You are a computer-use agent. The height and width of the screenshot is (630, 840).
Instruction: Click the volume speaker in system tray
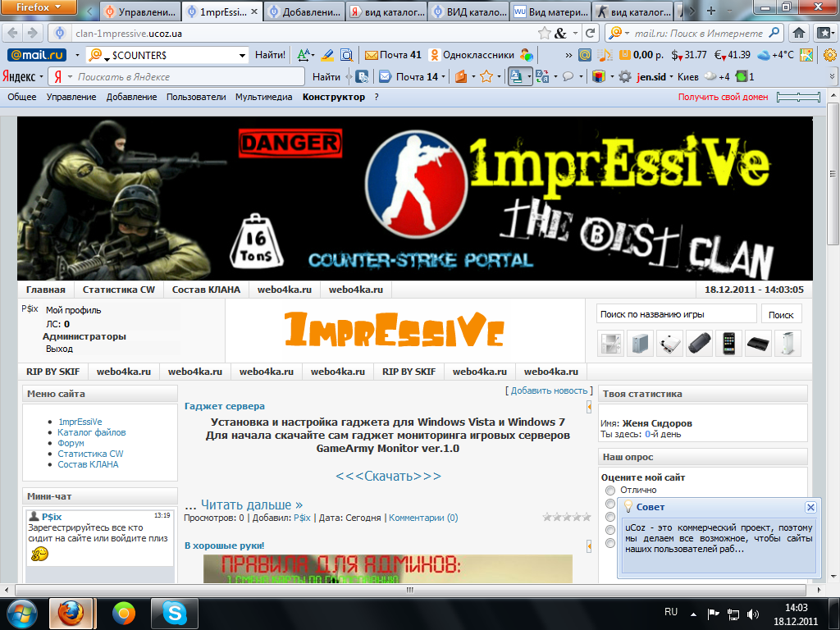[753, 614]
